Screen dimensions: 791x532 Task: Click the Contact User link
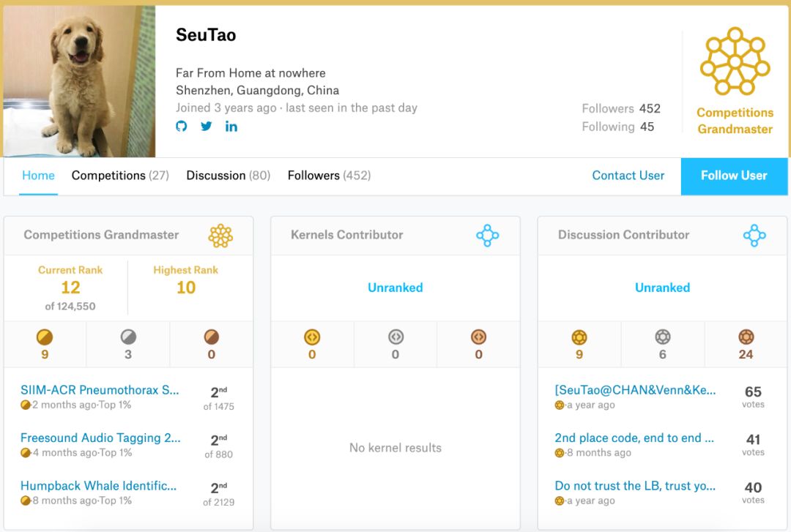pos(628,176)
